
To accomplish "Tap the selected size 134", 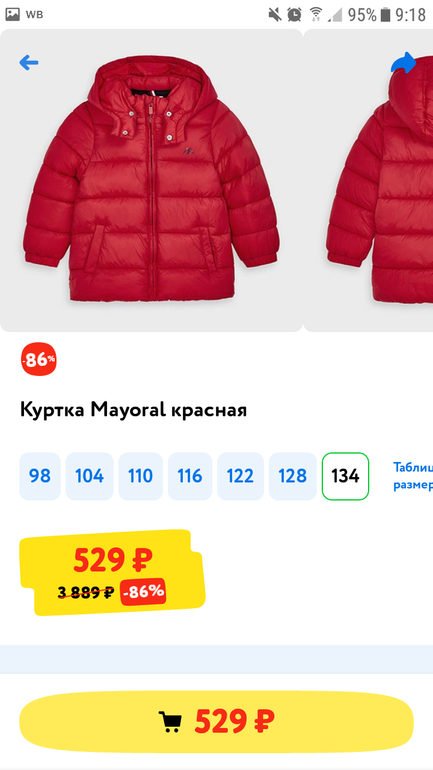I will [345, 476].
